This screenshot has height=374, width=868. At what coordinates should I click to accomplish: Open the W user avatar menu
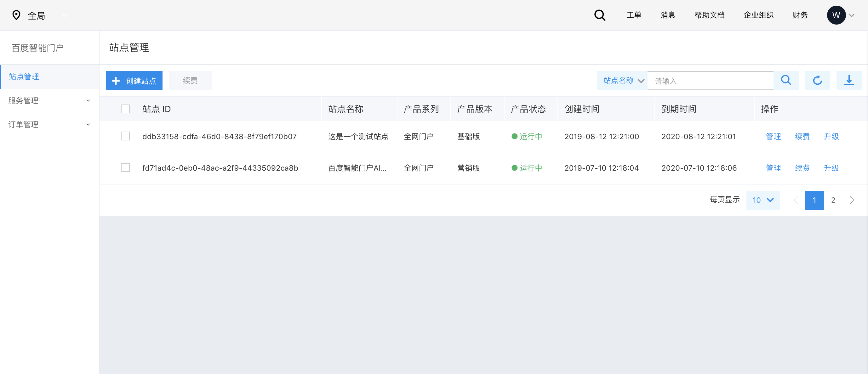(x=836, y=15)
